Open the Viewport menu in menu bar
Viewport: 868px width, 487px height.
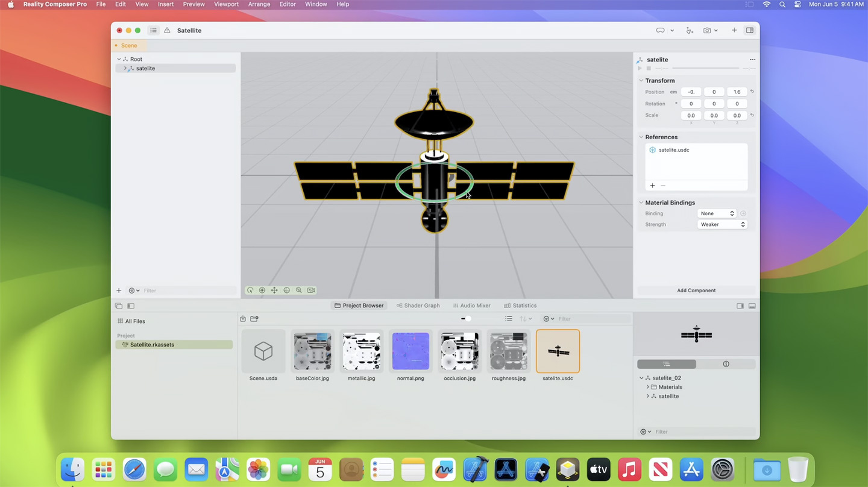click(x=227, y=4)
